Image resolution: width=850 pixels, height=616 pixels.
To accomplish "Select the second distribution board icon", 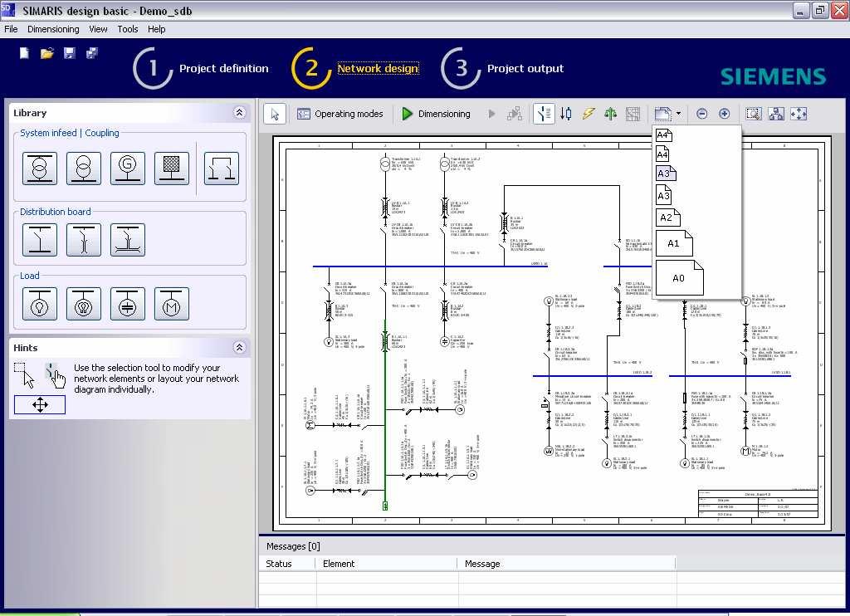I will coord(84,239).
